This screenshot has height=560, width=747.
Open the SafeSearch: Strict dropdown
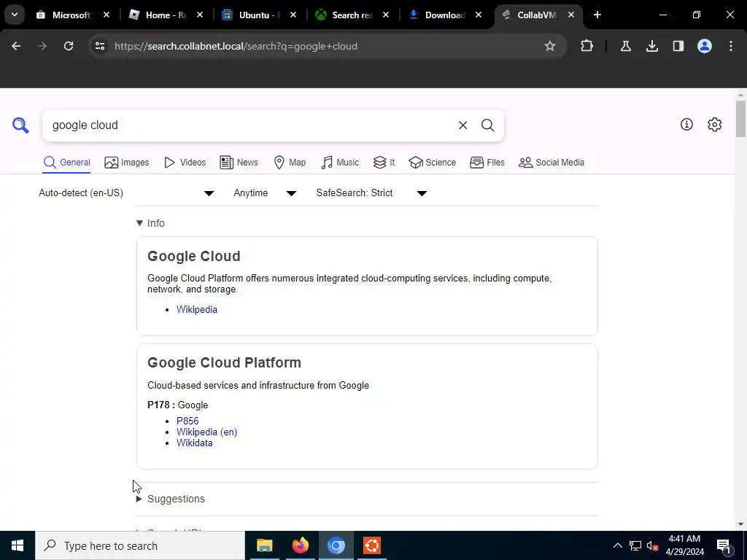371,192
